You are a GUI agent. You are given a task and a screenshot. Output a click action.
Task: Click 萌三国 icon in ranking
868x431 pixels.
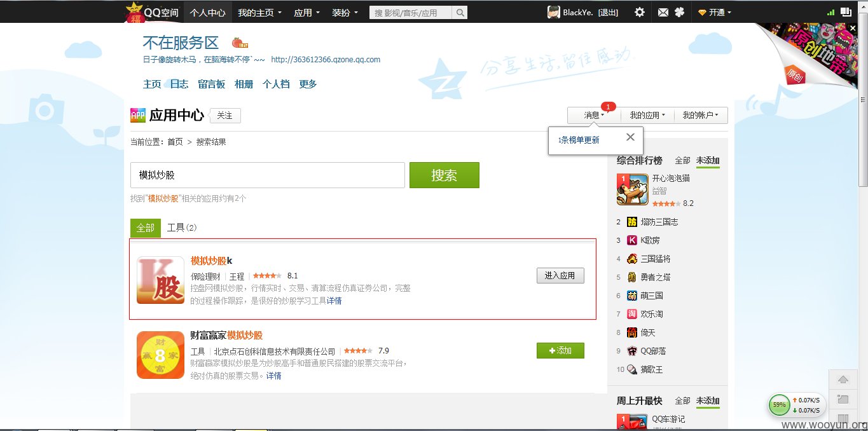pyautogui.click(x=632, y=296)
